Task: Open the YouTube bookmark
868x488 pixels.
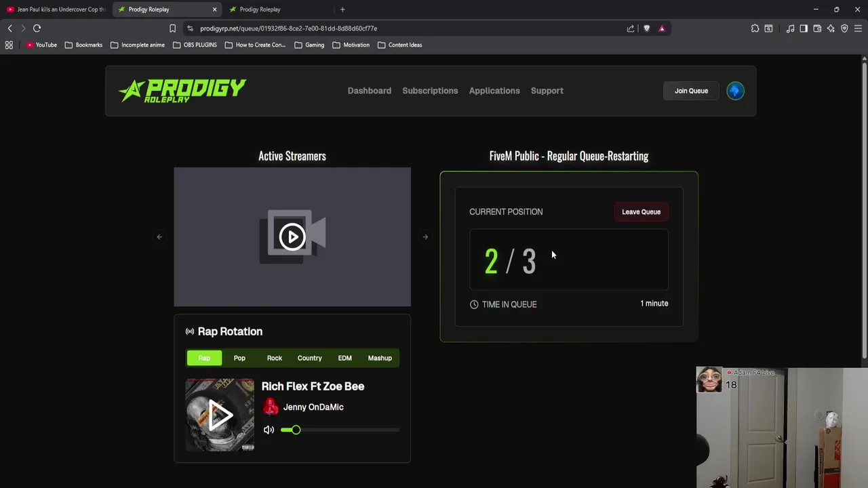Action: click(42, 45)
